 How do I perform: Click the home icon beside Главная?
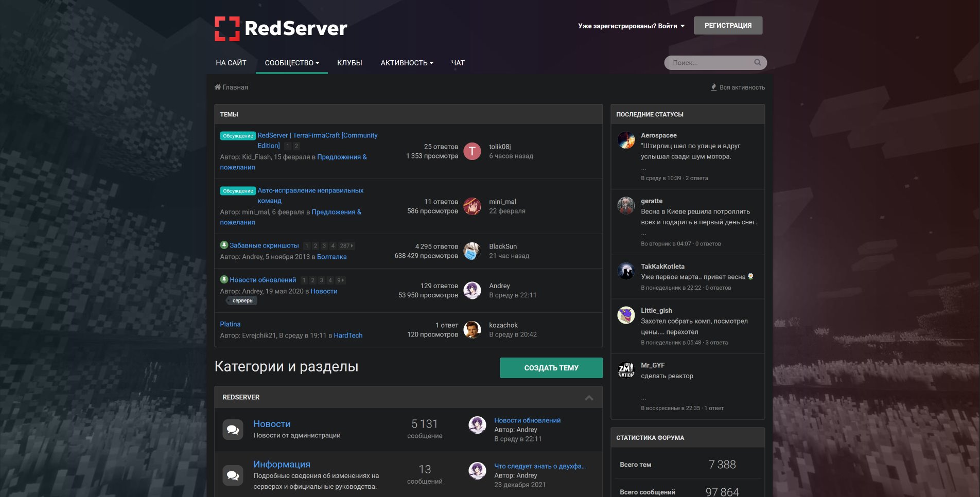[x=218, y=87]
